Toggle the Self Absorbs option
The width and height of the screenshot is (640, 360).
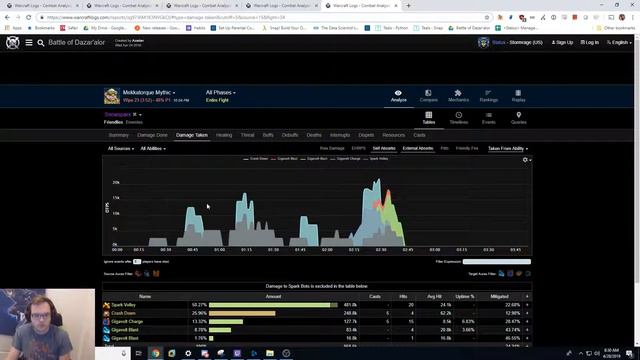384,149
